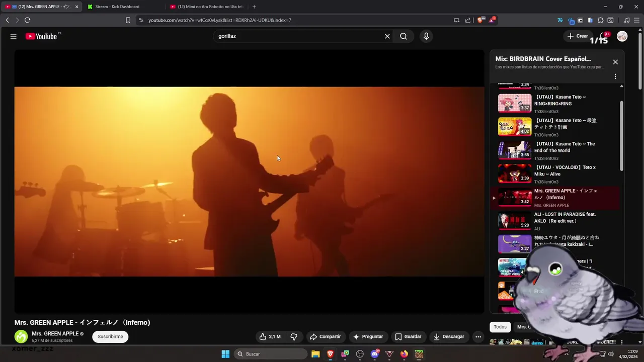Select the current Inferno playlist entry
The image size is (644, 362).
(555, 198)
